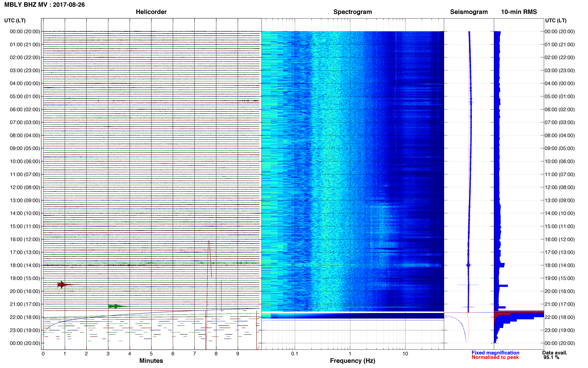Click the 'Spectrogram' panel heading

[x=352, y=12]
